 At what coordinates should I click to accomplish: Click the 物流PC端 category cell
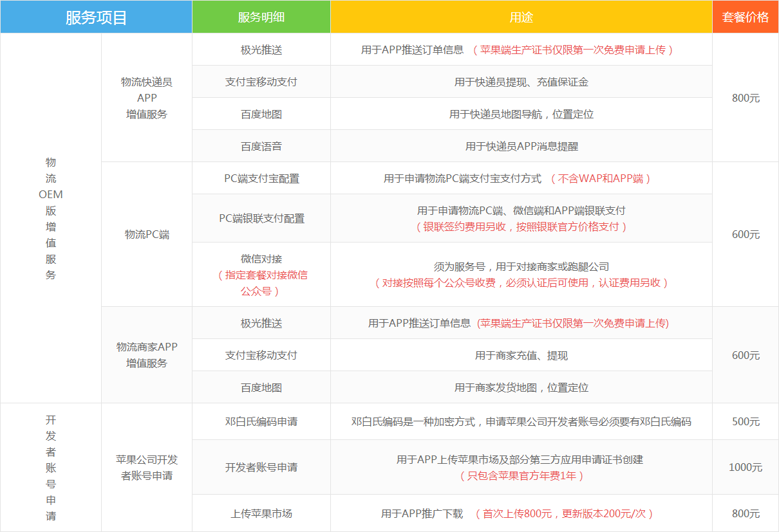(x=146, y=234)
